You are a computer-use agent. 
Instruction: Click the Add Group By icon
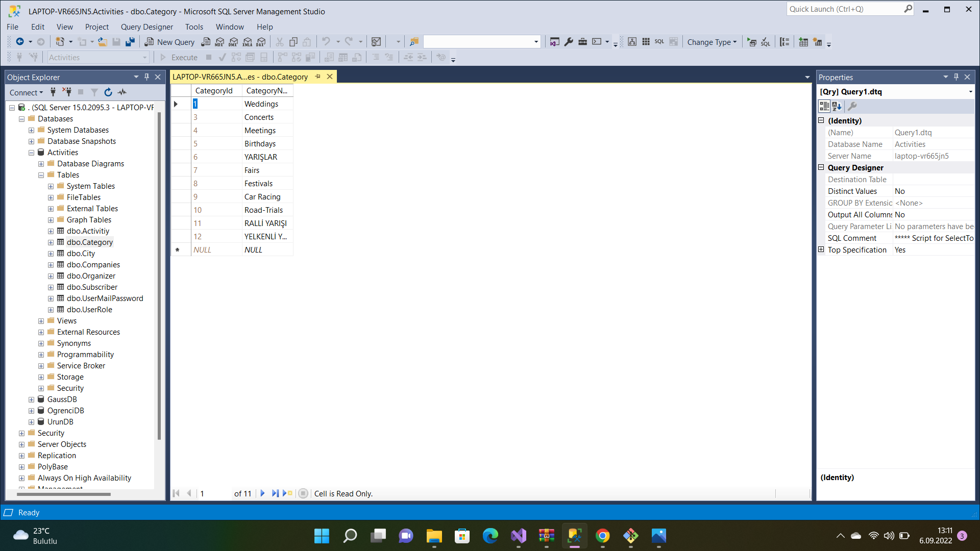tap(785, 42)
